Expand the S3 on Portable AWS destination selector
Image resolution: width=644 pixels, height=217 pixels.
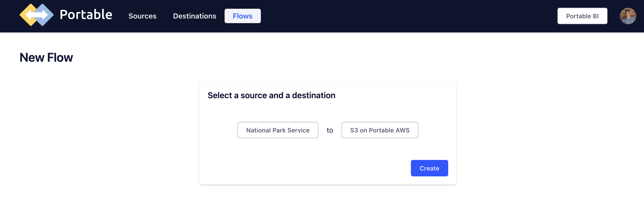click(380, 130)
